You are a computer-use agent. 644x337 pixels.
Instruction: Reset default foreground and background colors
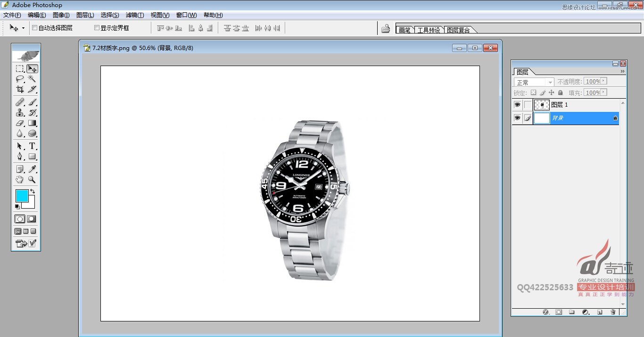17,206
